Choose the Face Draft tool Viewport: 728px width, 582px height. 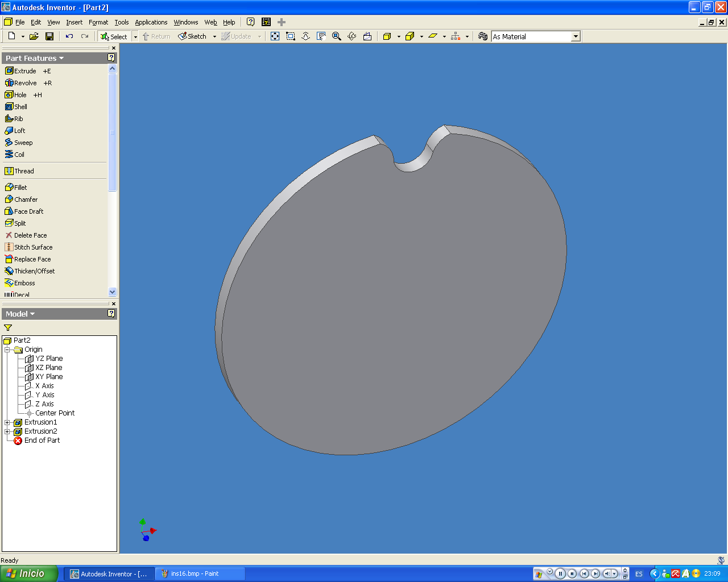pyautogui.click(x=24, y=211)
